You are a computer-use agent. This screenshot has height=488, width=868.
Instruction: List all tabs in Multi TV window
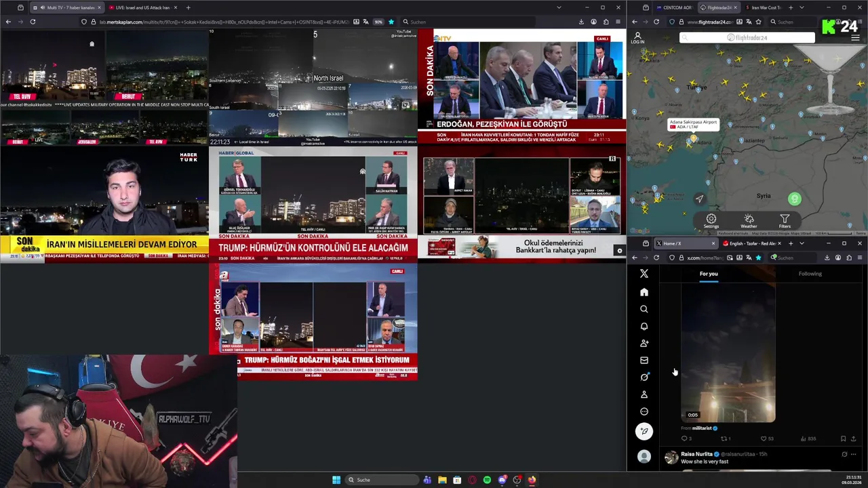coord(559,7)
